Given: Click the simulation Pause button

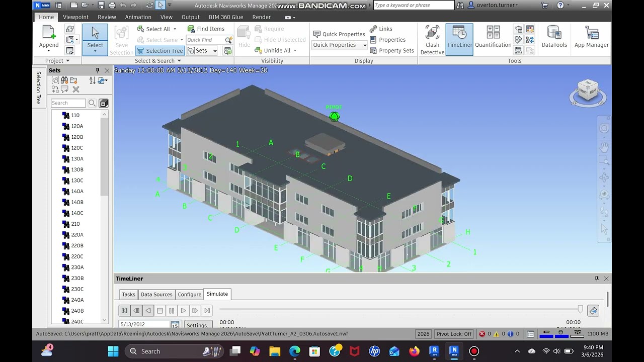Looking at the screenshot, I should 172,311.
